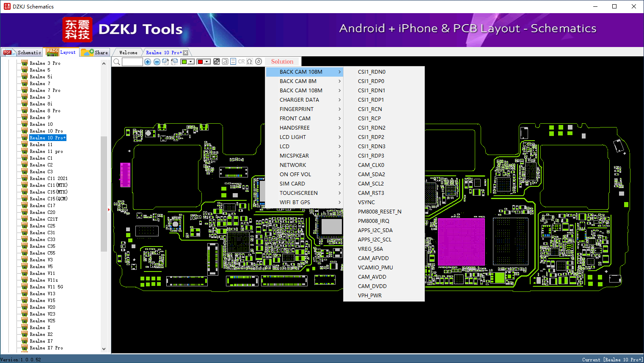The image size is (644, 363).
Task: Click the tree scrollbar up arrow
Action: [x=104, y=64]
